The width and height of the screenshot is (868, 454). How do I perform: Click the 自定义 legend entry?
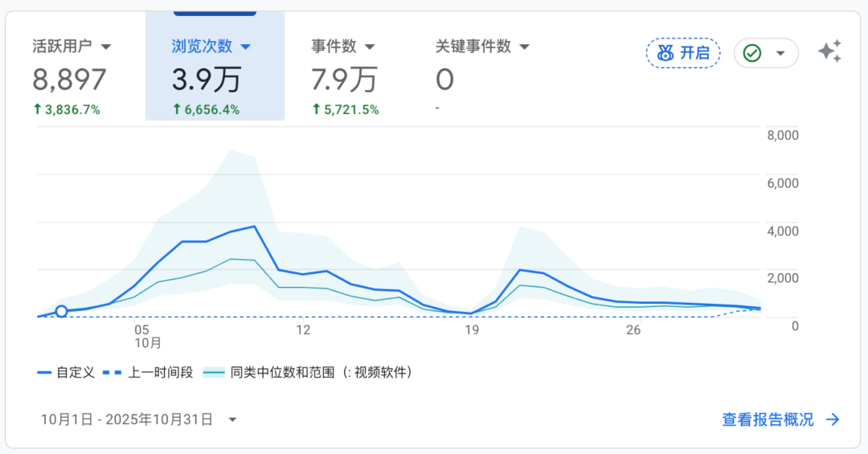[x=66, y=373]
